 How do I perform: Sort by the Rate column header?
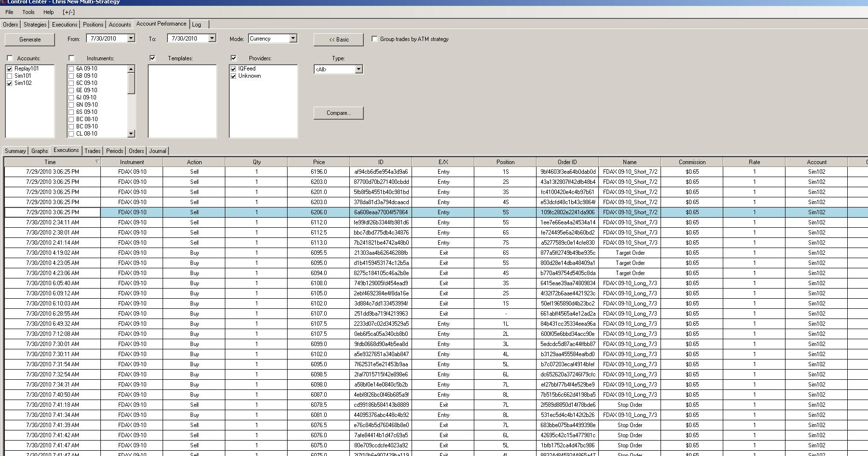[x=754, y=162]
